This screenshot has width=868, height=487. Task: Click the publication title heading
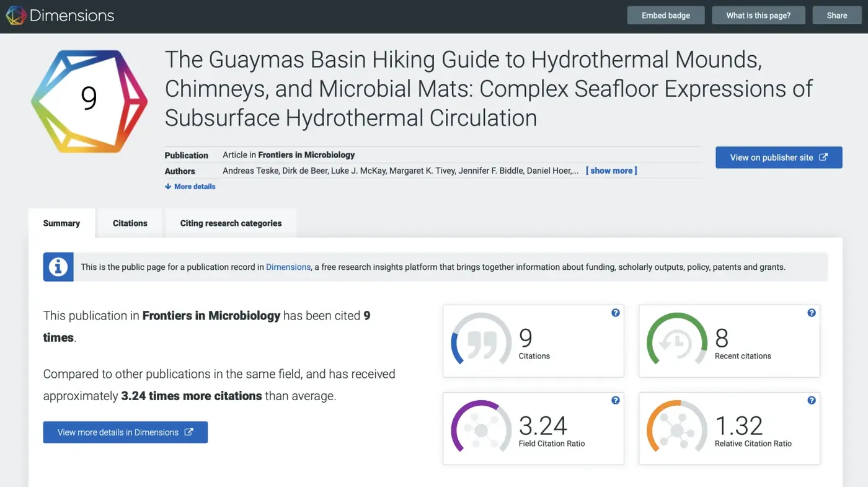pyautogui.click(x=489, y=89)
